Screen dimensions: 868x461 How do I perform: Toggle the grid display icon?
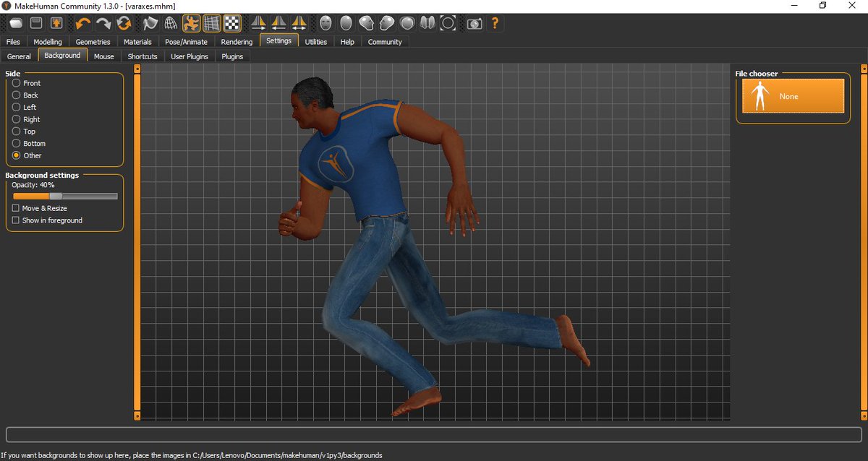point(211,22)
